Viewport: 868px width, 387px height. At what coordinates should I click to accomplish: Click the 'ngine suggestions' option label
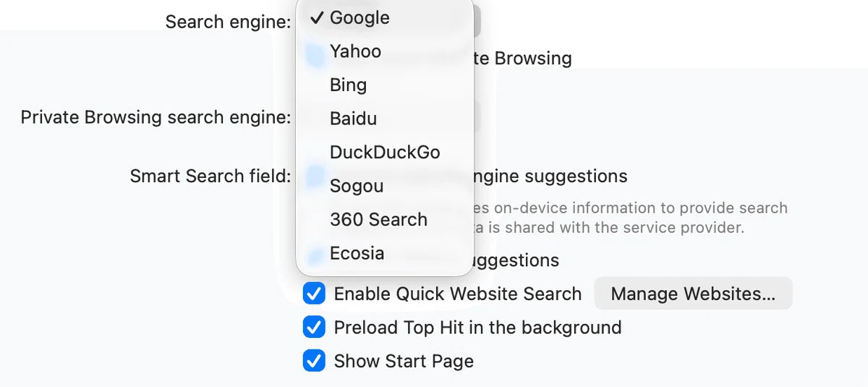coord(550,177)
